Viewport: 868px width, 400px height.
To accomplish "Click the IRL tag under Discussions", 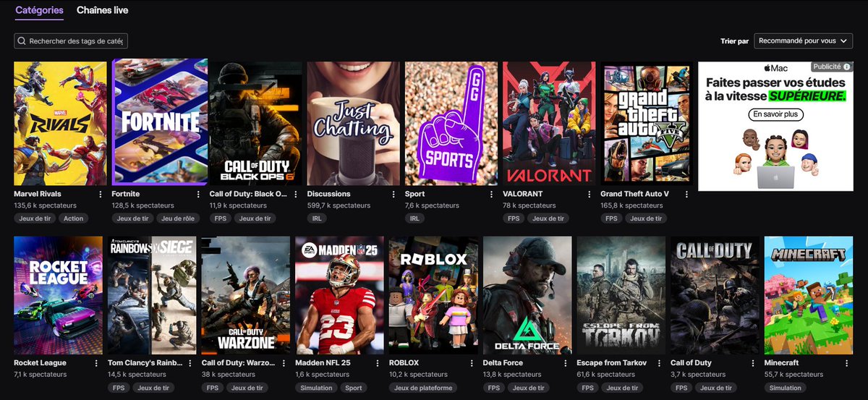I will [x=317, y=218].
